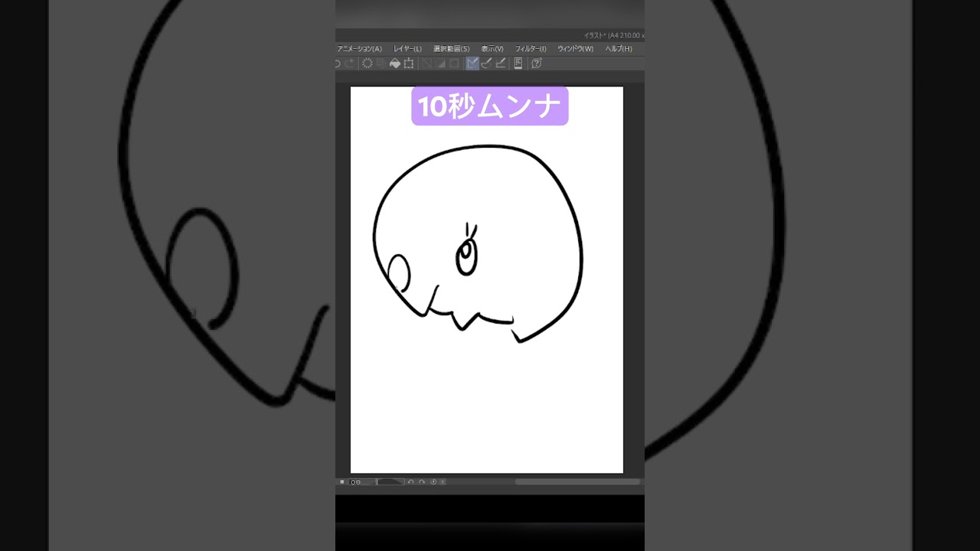Open the レイヤー menu
Viewport: 980px width, 551px height.
(x=407, y=48)
